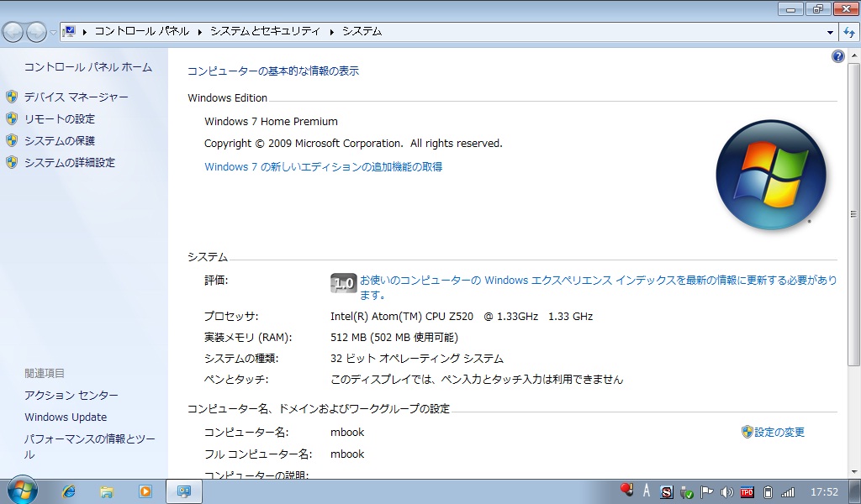Open アクション センター link

[71, 396]
